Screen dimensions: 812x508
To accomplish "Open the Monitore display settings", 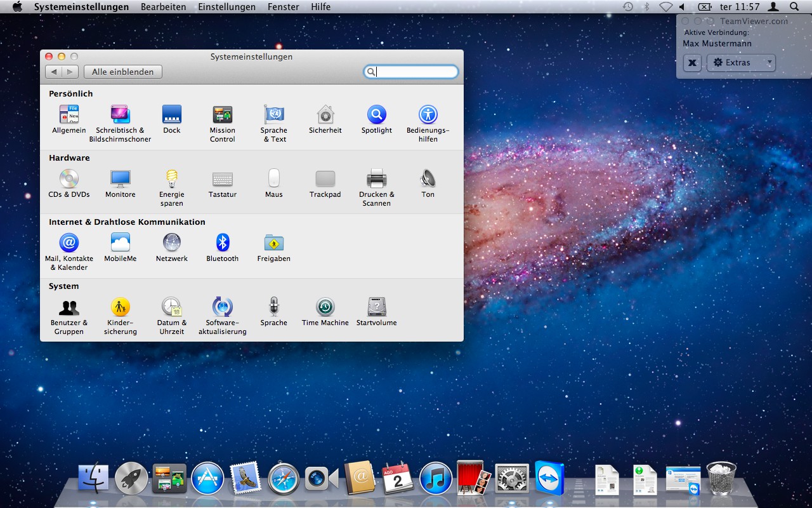I will [x=121, y=184].
